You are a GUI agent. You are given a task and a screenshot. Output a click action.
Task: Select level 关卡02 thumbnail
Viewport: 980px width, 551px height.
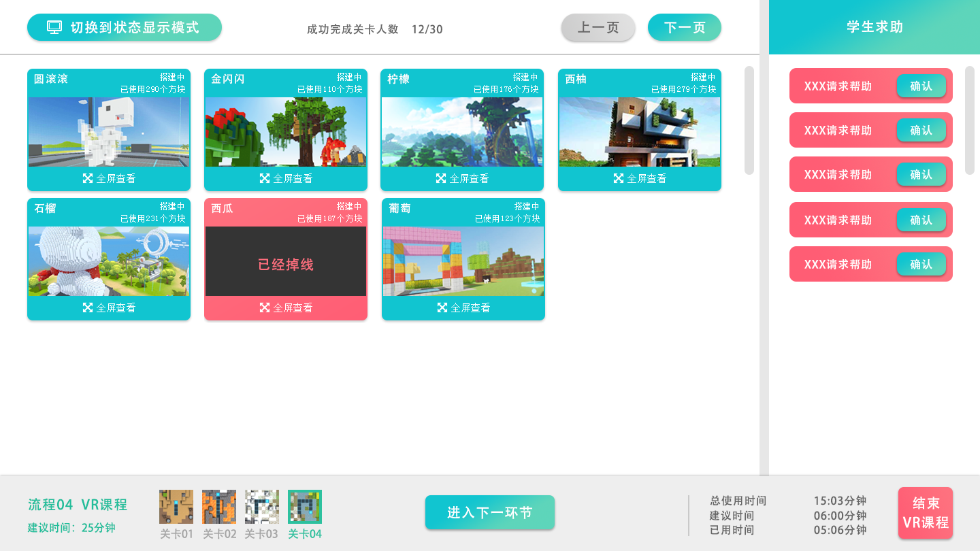pos(219,507)
